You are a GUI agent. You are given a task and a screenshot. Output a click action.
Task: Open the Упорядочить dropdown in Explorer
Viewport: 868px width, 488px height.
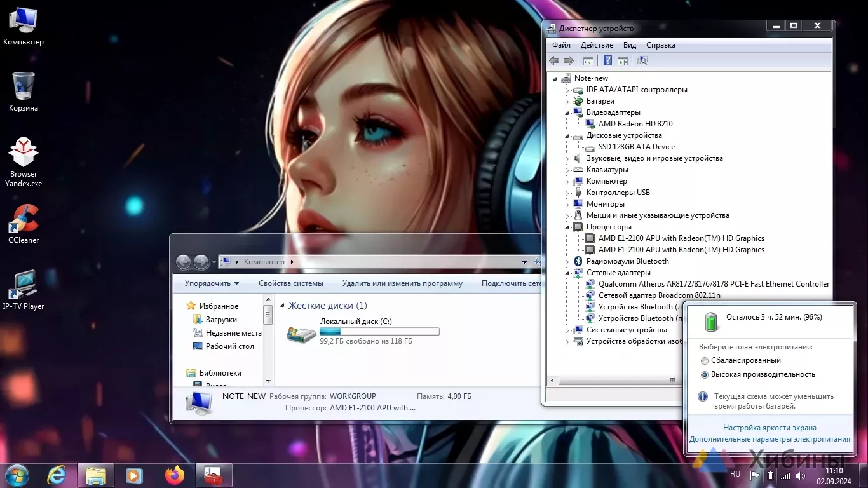pyautogui.click(x=212, y=283)
